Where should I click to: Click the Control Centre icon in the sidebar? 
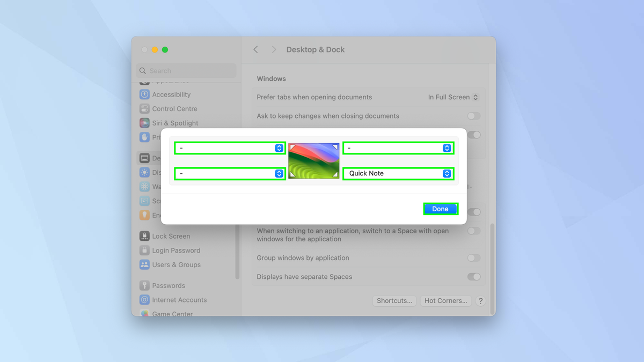click(x=145, y=108)
